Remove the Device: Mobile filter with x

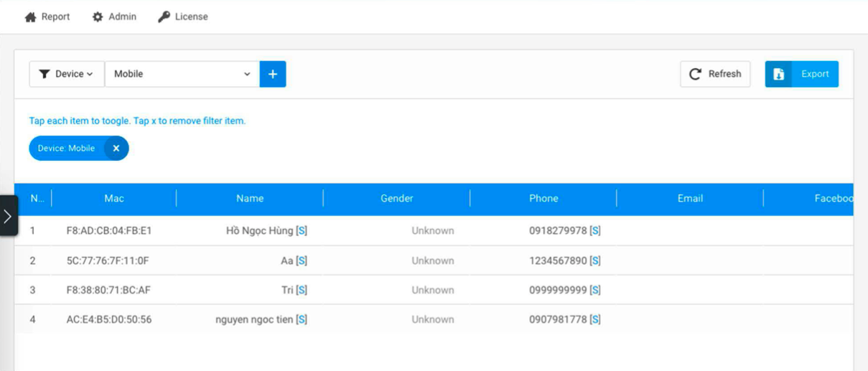point(116,148)
